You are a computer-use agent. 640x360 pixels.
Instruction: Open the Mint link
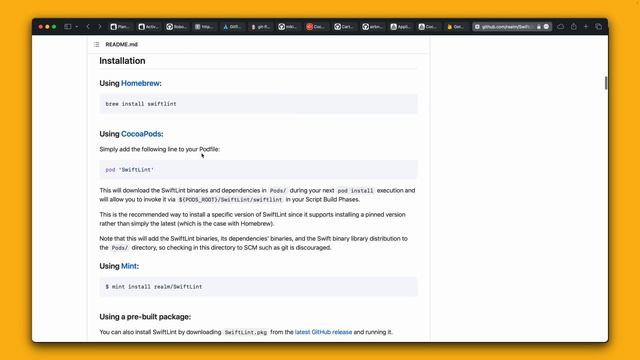(x=129, y=266)
